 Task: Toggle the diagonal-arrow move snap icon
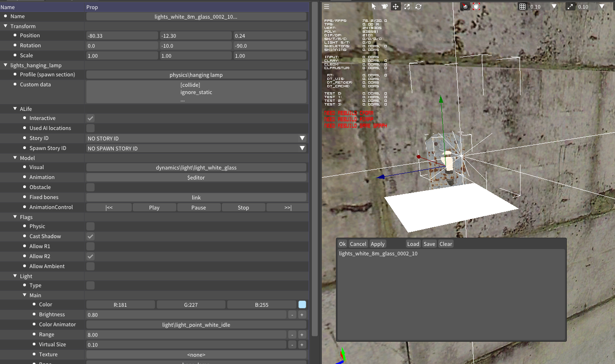pos(570,6)
